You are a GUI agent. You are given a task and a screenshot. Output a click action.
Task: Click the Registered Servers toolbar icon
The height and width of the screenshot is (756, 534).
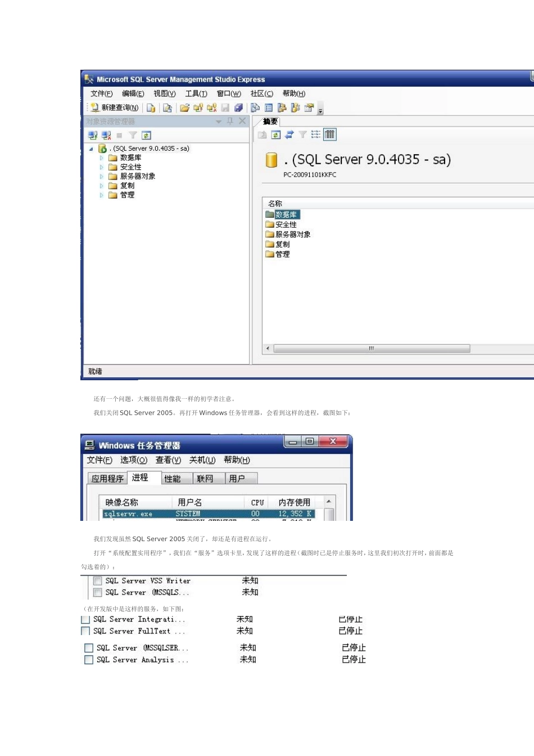(x=255, y=107)
